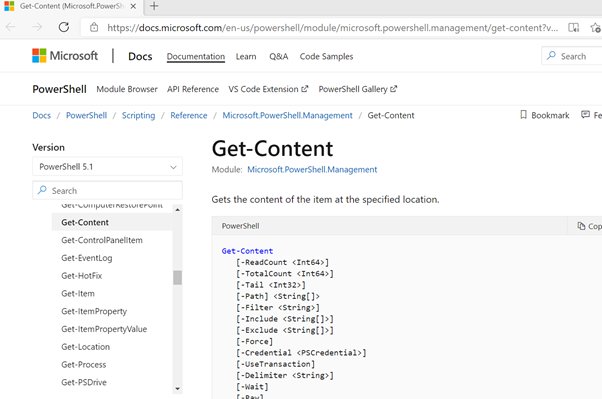Screen dimensions: 602x399
Task: Click the sidebar filter Search field
Action: tap(107, 190)
